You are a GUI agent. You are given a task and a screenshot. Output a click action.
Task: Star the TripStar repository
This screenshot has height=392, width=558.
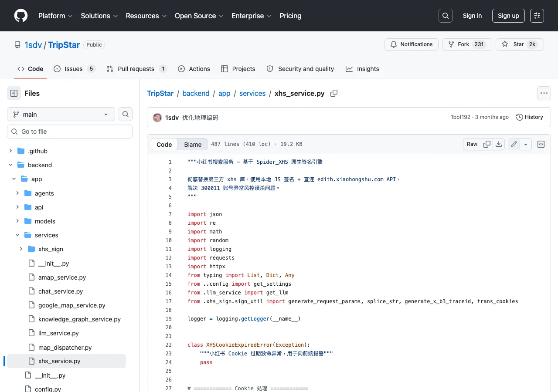(520, 44)
